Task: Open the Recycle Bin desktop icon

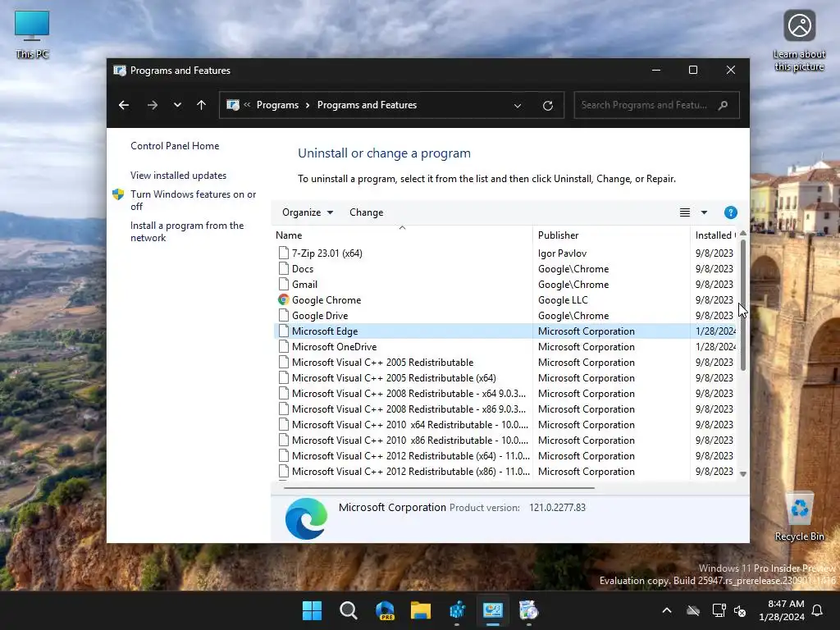Action: [x=799, y=517]
